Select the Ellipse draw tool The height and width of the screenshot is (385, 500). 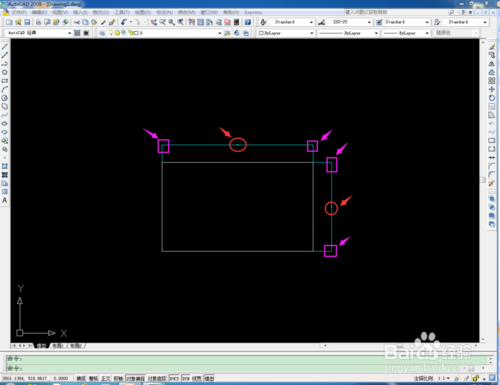click(x=5, y=123)
